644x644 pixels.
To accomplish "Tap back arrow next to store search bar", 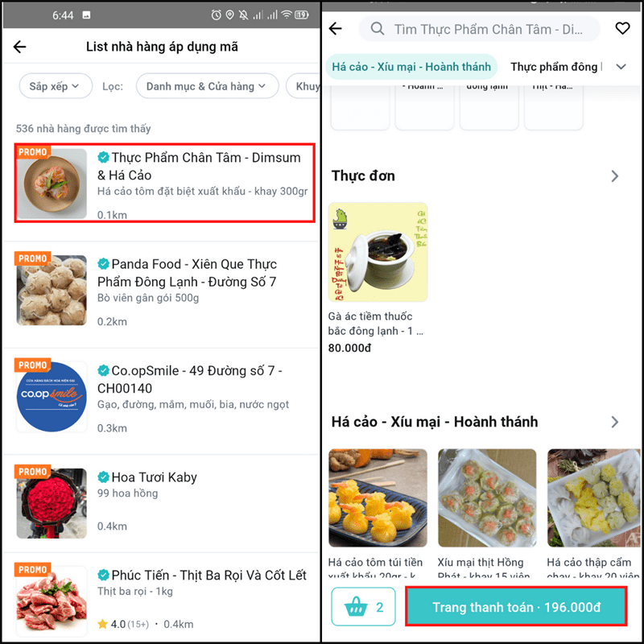I will click(x=336, y=28).
